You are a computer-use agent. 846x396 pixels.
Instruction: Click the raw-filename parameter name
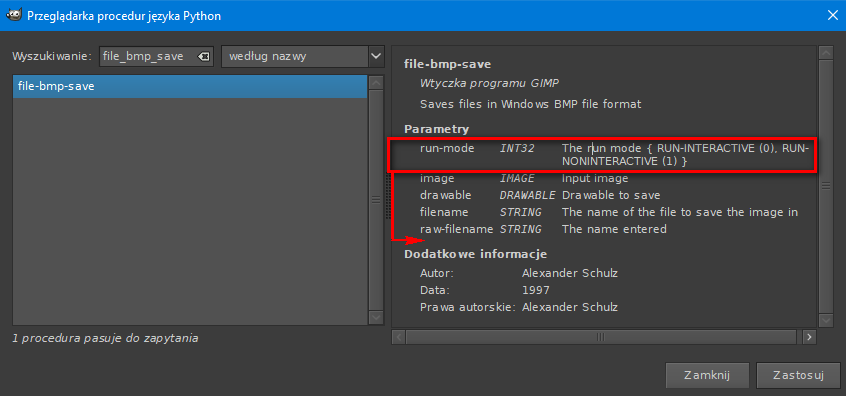click(456, 229)
